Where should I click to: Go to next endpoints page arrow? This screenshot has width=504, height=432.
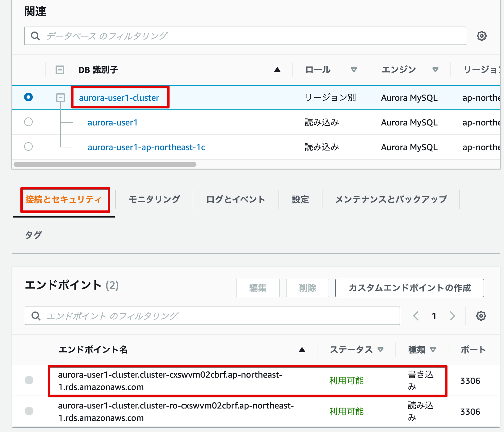tap(452, 316)
